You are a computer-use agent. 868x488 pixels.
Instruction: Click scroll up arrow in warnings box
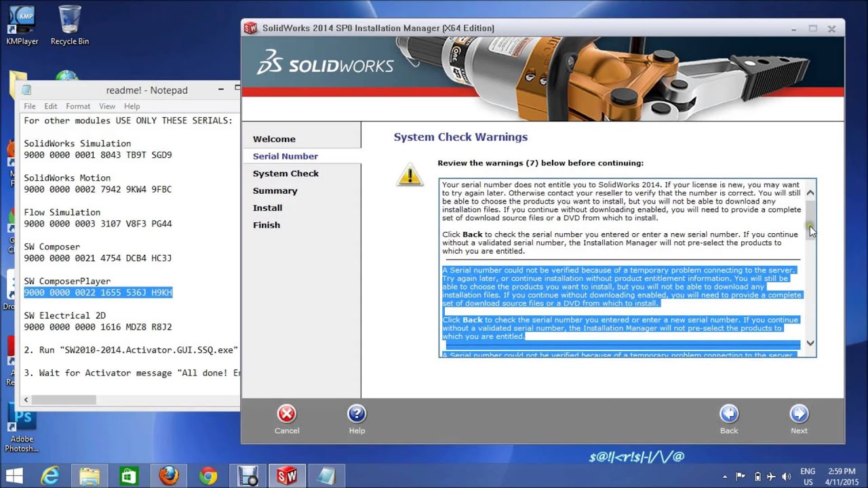pos(810,193)
